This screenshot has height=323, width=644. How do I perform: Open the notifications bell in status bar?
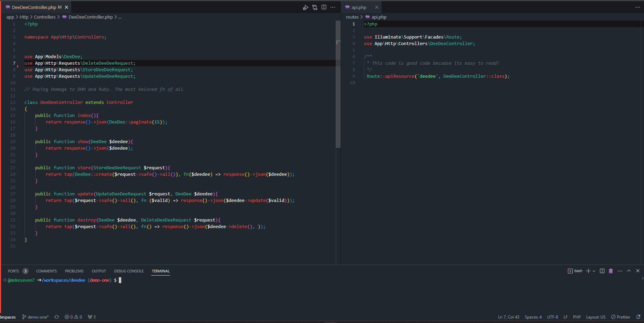638,317
